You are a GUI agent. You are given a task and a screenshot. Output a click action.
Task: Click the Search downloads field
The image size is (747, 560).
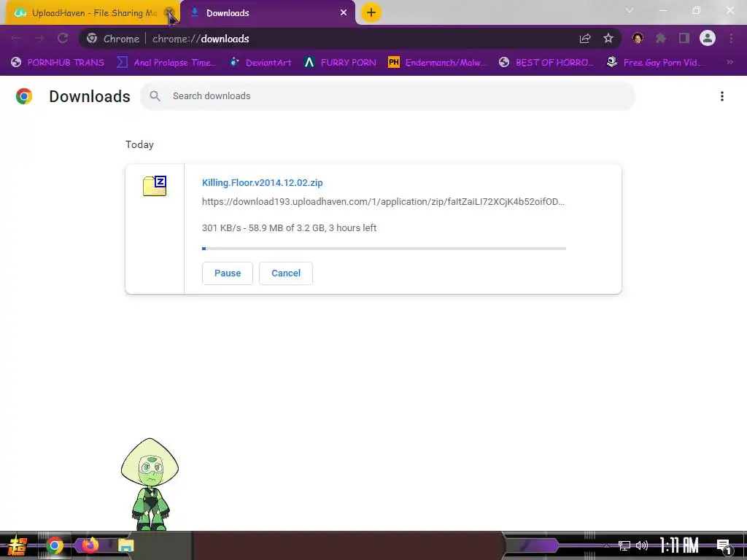[387, 96]
